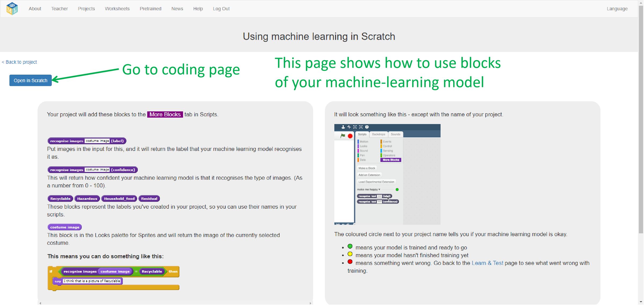Select the Backdrops tab in the Scratch preview
The image size is (644, 305).
[x=378, y=134]
